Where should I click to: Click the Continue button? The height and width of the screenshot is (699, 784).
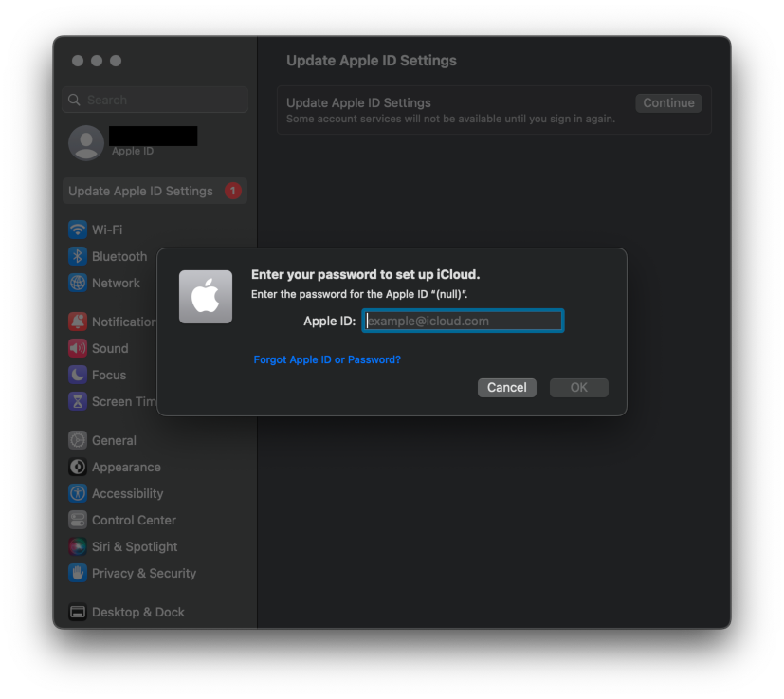pyautogui.click(x=668, y=103)
